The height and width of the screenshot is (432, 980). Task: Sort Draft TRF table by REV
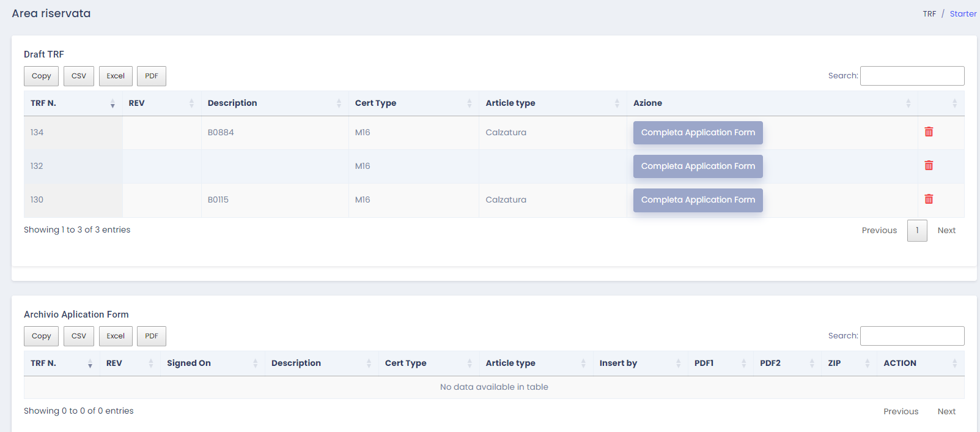161,103
